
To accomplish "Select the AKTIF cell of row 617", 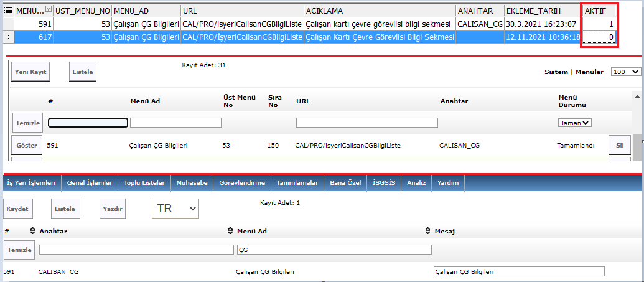I will 599,37.
